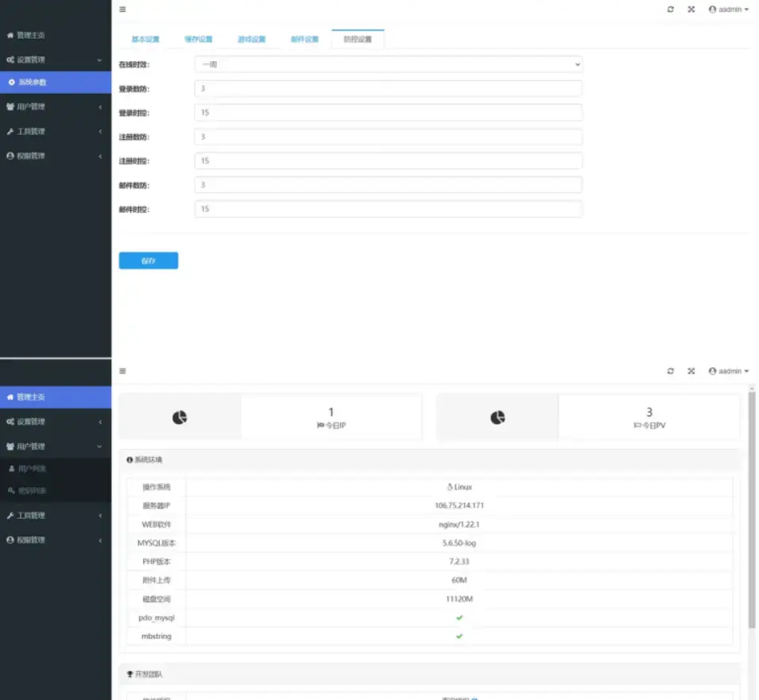
Task: Click the refresh icon in the dashboard header
Action: (670, 371)
